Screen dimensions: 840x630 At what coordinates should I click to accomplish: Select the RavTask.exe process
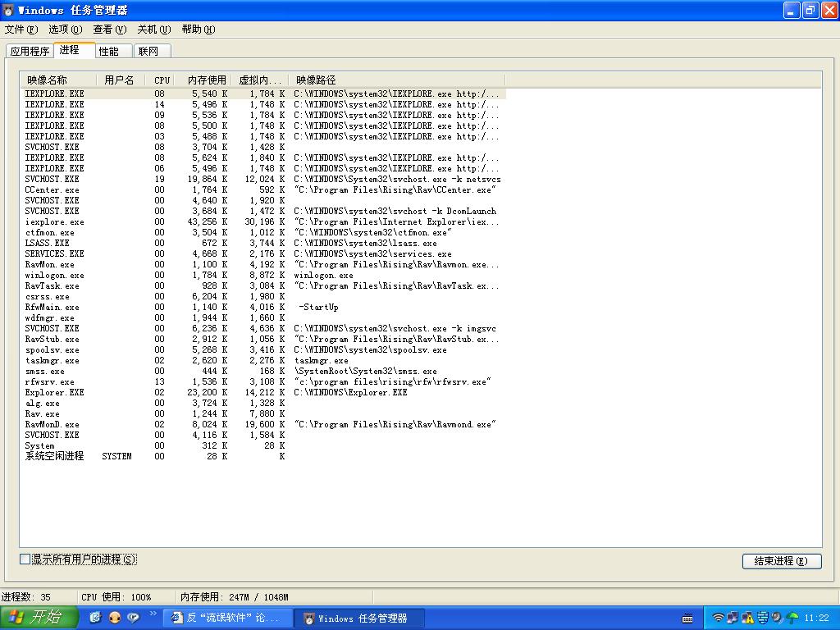[263, 285]
